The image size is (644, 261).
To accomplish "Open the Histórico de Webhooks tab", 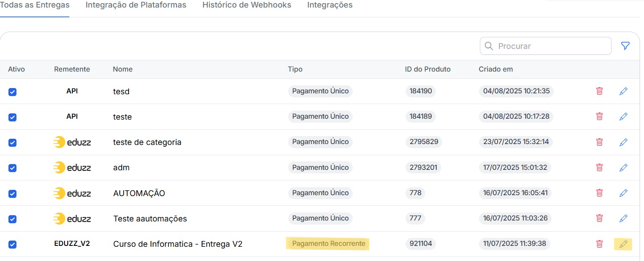I will tap(246, 5).
